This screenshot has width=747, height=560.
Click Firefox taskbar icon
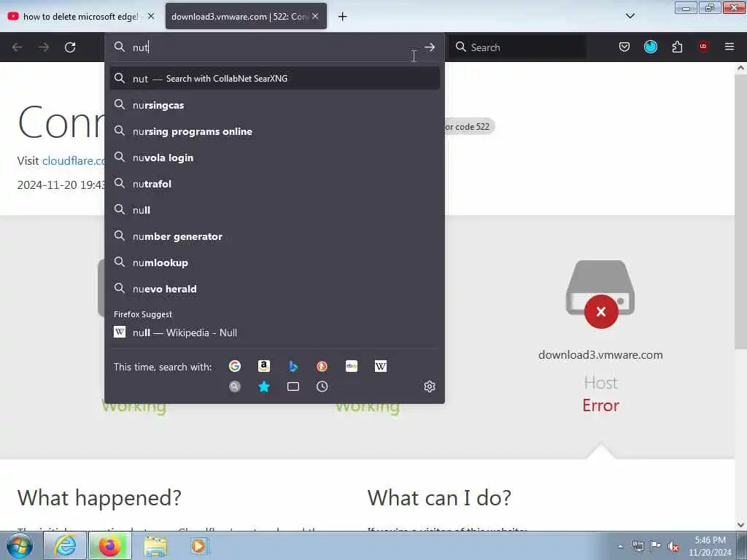110,546
